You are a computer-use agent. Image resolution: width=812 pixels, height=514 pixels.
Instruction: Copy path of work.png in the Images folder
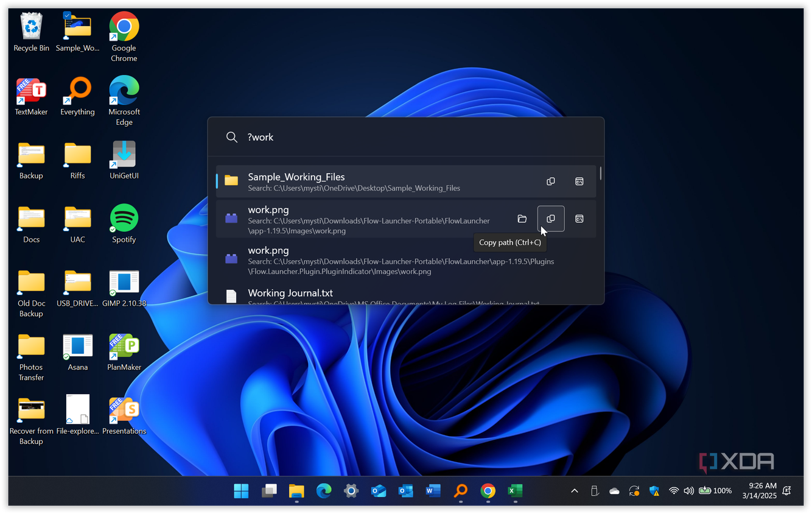551,219
